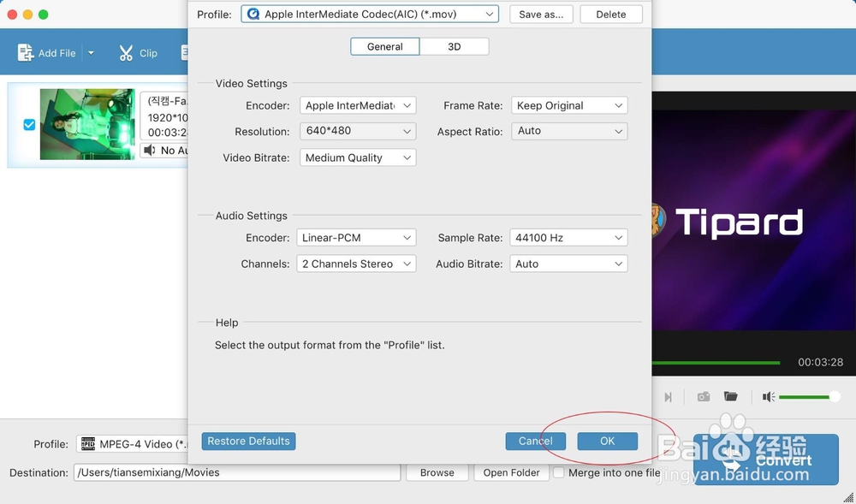
Task: Open the Profile combo box in dialog
Action: (x=370, y=15)
